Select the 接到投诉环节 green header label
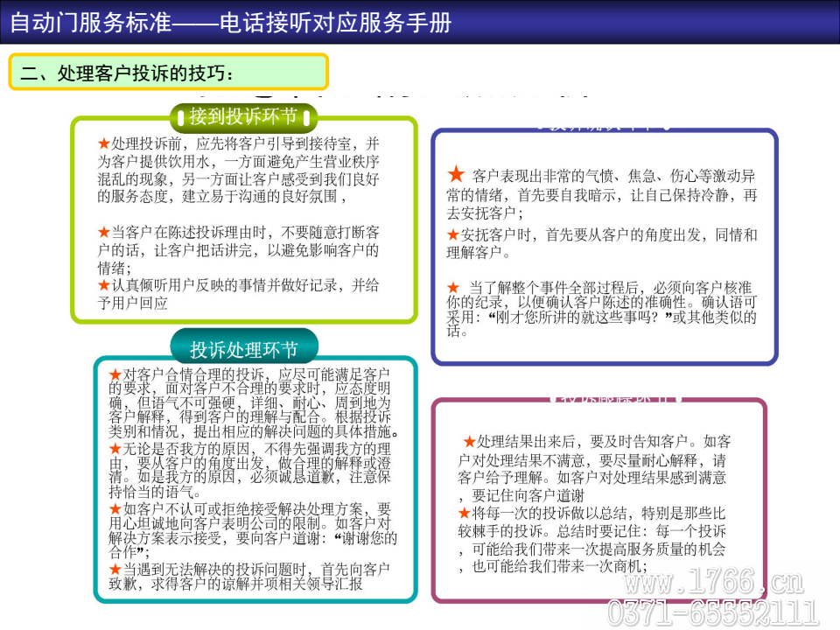840x630 pixels. [x=243, y=116]
